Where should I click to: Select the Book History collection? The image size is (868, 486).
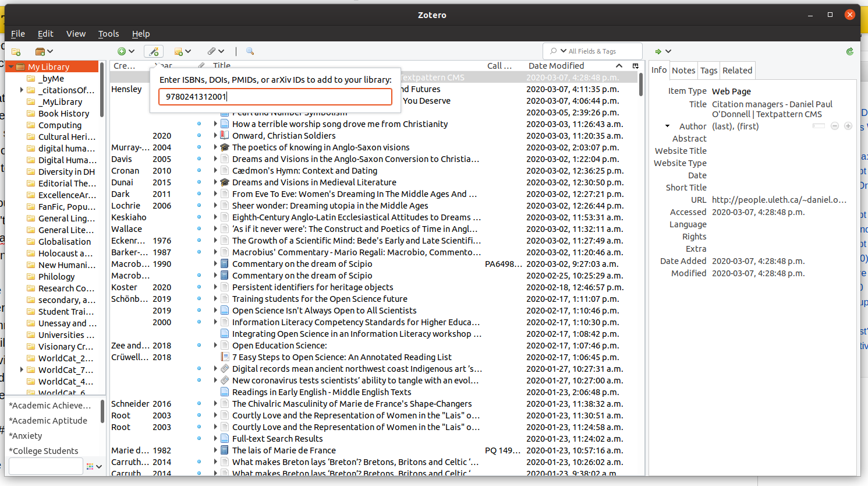coord(63,114)
